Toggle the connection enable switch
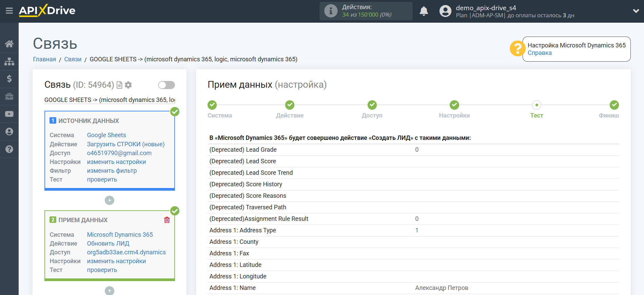The width and height of the screenshot is (644, 295). pyautogui.click(x=167, y=85)
